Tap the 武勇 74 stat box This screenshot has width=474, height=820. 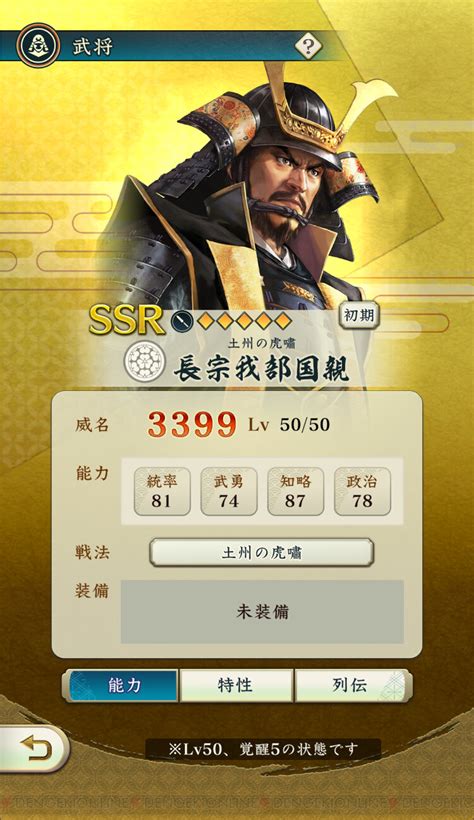[229, 492]
